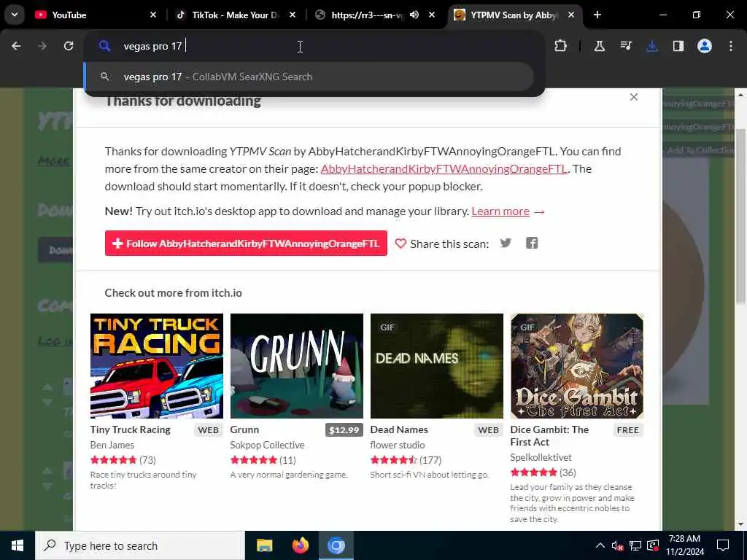Show downloads from the toolbar
747x560 pixels.
click(652, 46)
